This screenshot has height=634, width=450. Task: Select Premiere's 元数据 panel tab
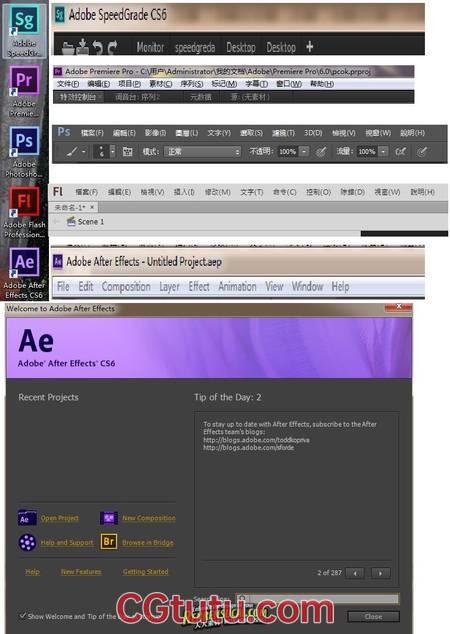coord(201,97)
